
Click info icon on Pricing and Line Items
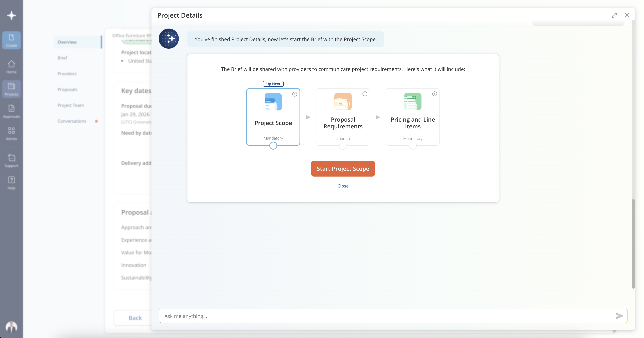434,94
